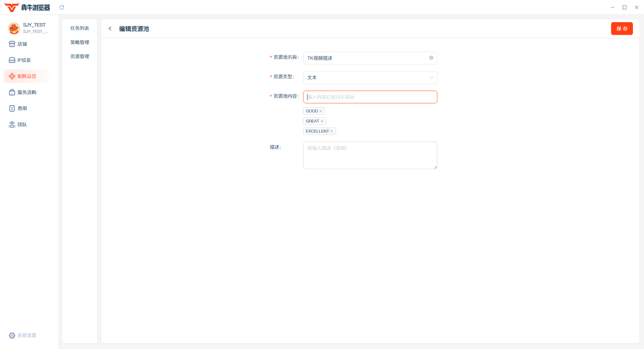644x349 pixels.
Task: Switch to 任务列表 tab
Action: [x=79, y=28]
